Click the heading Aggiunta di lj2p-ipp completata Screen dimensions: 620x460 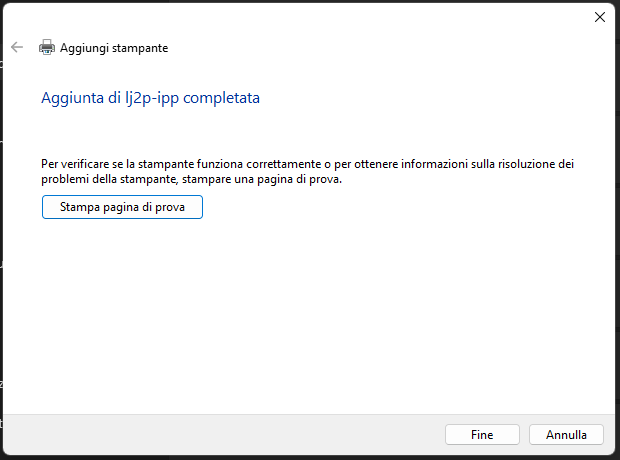[x=150, y=98]
